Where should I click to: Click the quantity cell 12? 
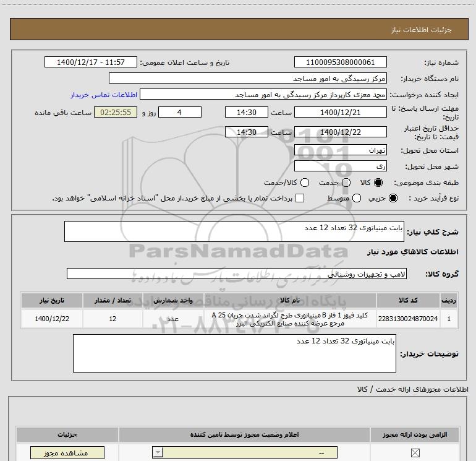tap(113, 319)
